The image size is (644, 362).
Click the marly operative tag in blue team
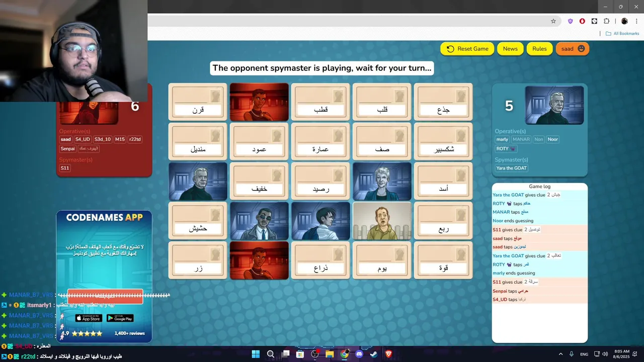point(502,139)
